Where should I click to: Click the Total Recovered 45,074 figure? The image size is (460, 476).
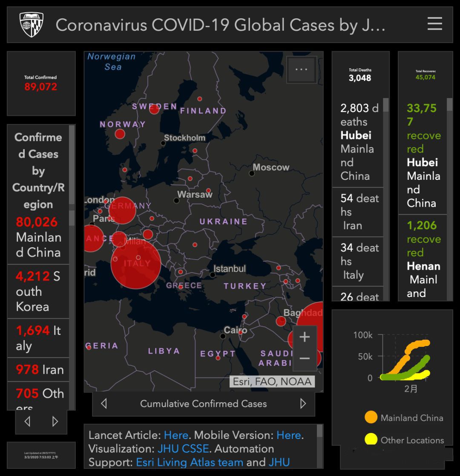(425, 77)
